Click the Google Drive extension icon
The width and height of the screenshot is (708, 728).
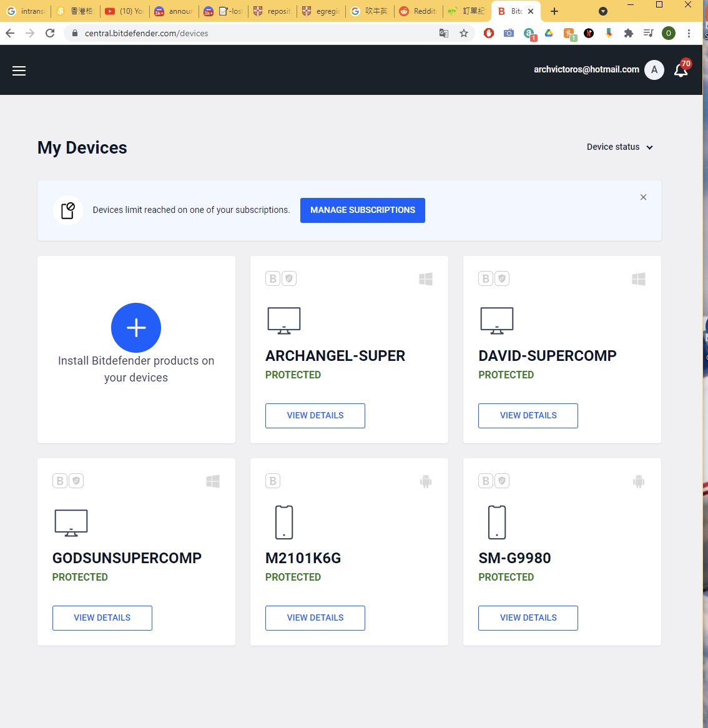549,33
